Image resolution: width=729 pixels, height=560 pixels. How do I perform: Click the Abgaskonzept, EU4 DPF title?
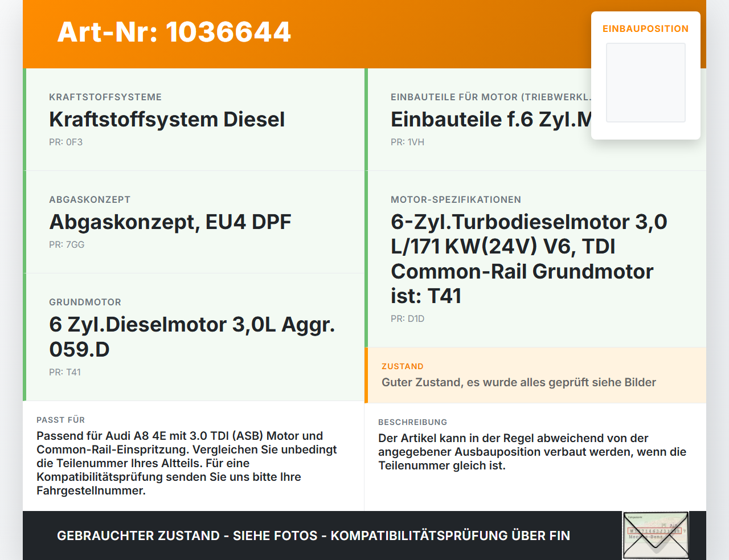(170, 222)
